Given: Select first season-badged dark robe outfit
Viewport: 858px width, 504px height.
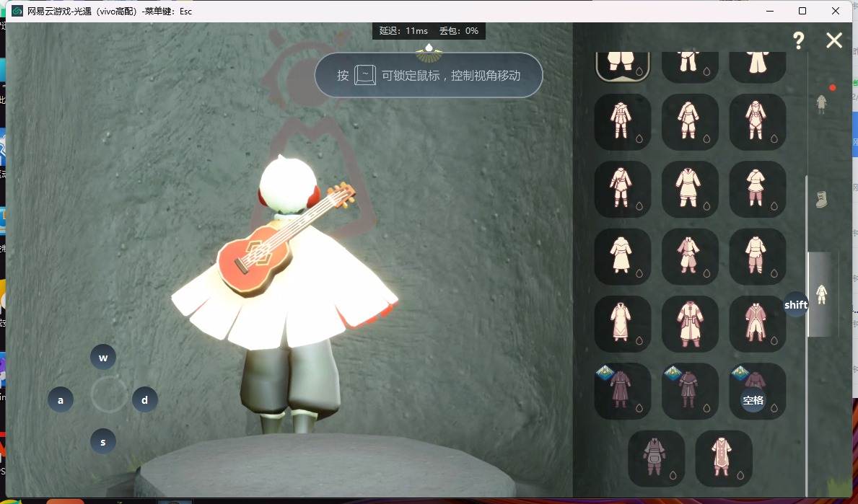Looking at the screenshot, I should click(622, 391).
